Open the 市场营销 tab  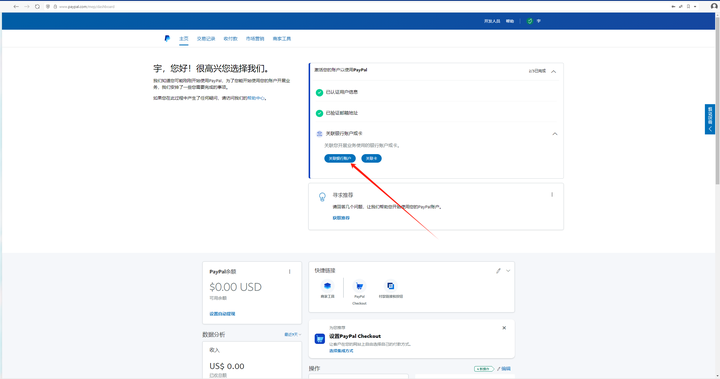pos(255,39)
